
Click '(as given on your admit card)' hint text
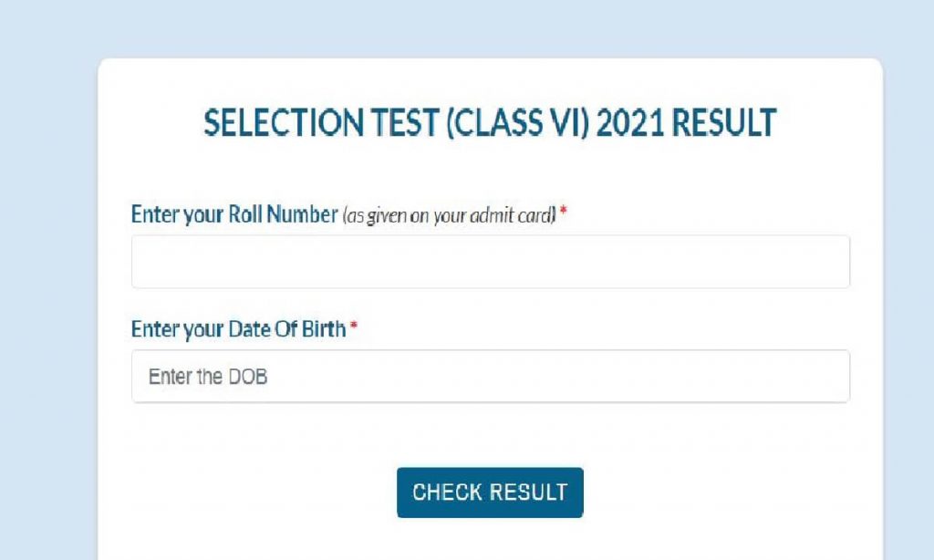coord(452,215)
